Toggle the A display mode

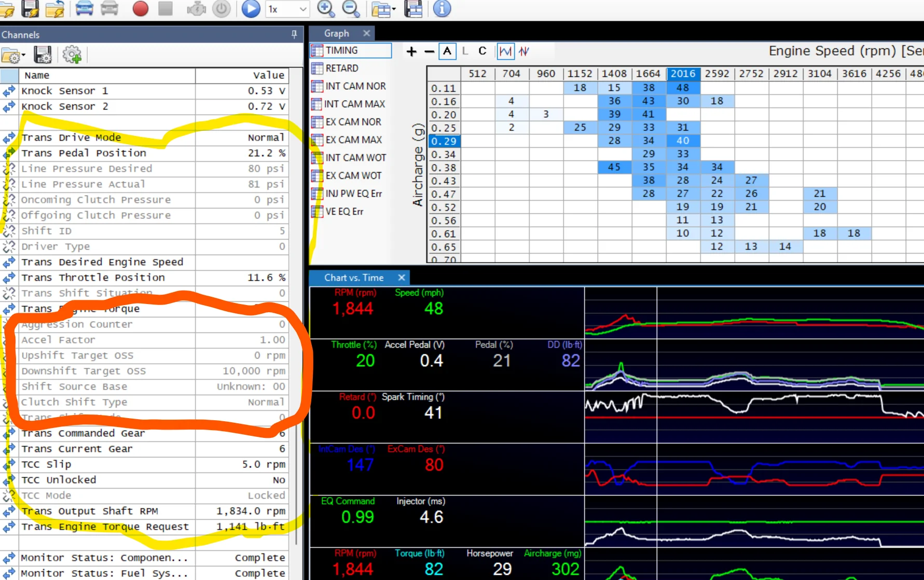[x=447, y=51]
